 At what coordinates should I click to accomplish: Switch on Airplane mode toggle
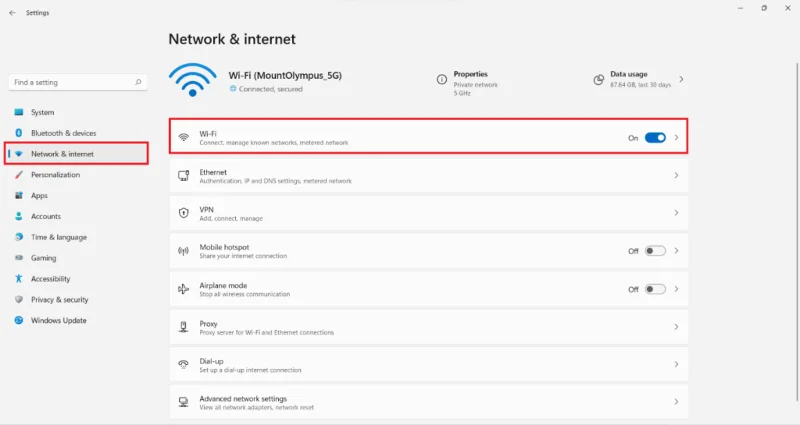tap(655, 289)
